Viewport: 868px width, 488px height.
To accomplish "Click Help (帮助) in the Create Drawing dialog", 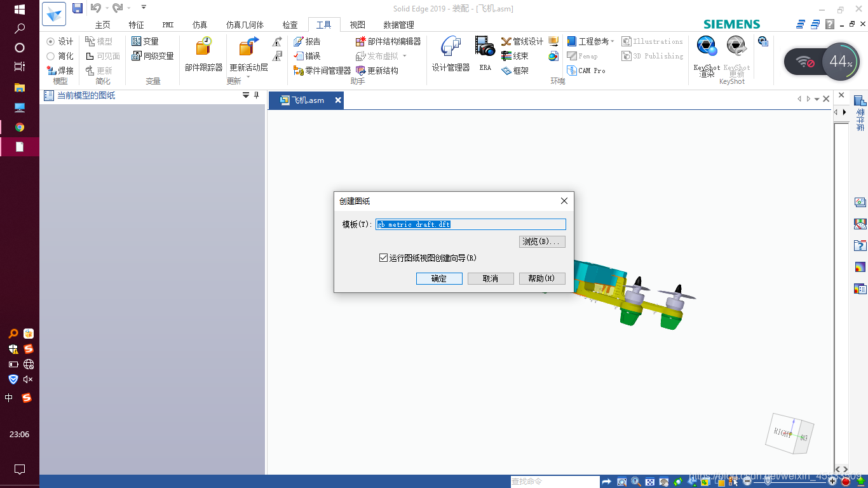I will click(x=542, y=278).
